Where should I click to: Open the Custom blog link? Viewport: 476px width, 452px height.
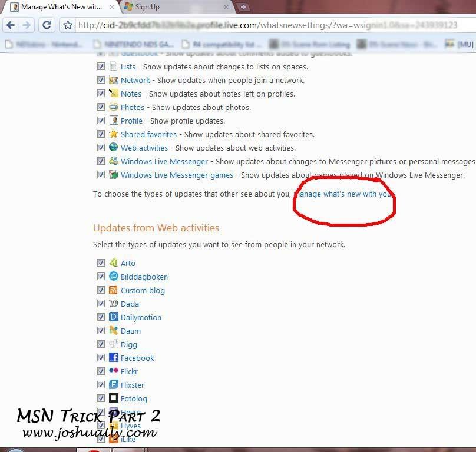143,290
